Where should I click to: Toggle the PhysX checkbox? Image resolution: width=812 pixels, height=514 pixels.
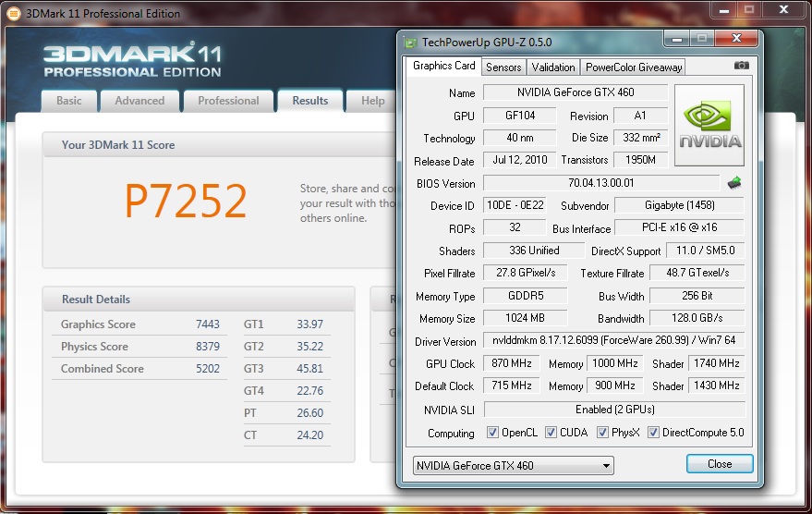click(602, 432)
